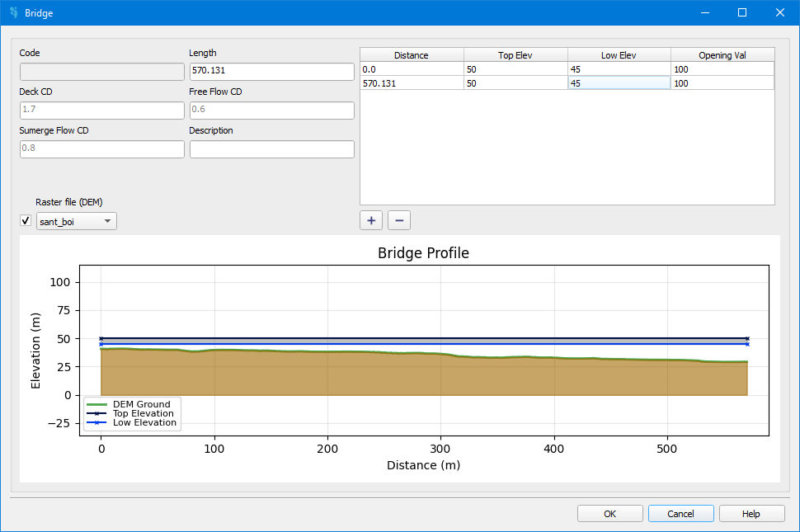Viewport: 800px width, 532px height.
Task: Click the Low Elev cell in the 570.131 row
Action: point(619,82)
